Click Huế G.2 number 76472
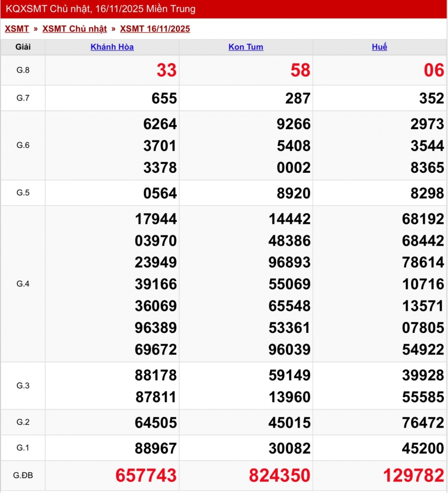 click(423, 423)
